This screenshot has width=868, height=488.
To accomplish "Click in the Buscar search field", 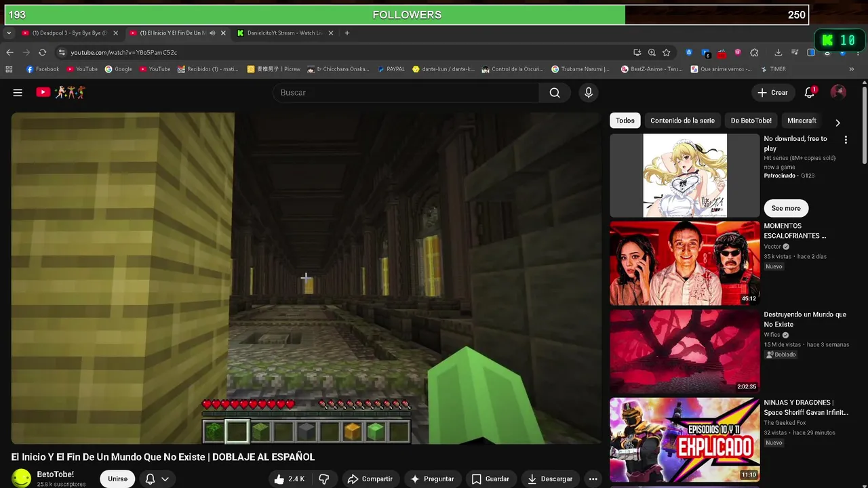I will [x=407, y=93].
